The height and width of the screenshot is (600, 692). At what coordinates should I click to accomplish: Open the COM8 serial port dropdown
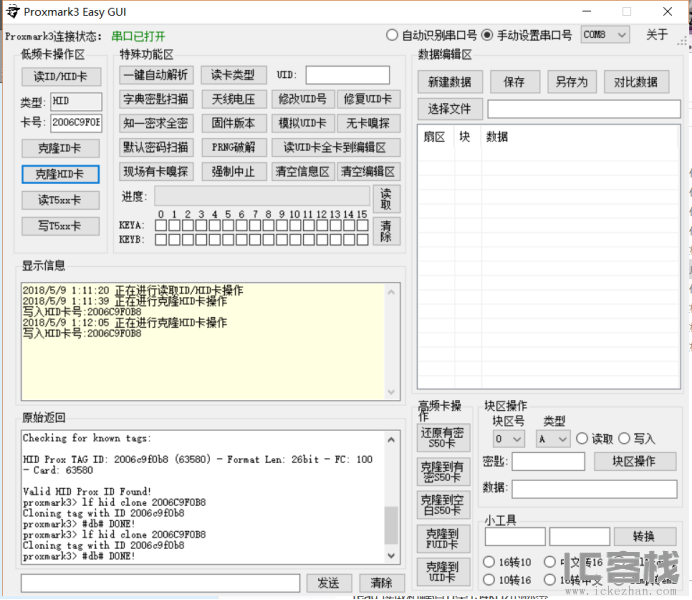click(x=605, y=34)
